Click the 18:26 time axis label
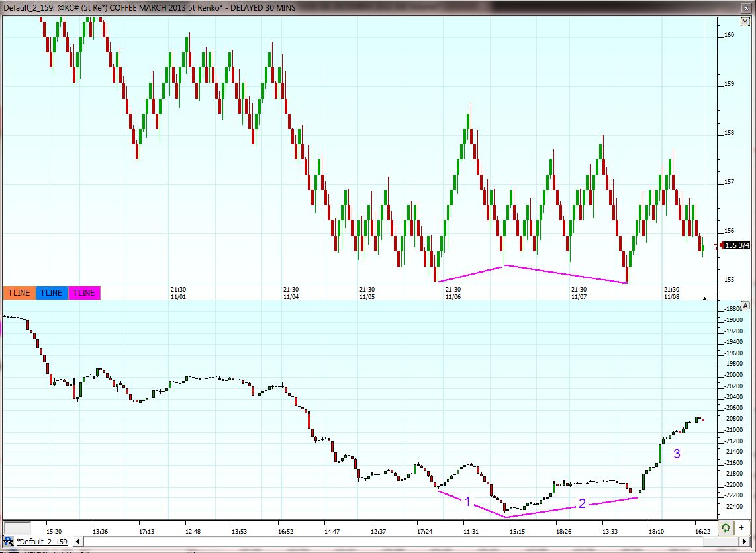This screenshot has height=553, width=756. (x=563, y=532)
